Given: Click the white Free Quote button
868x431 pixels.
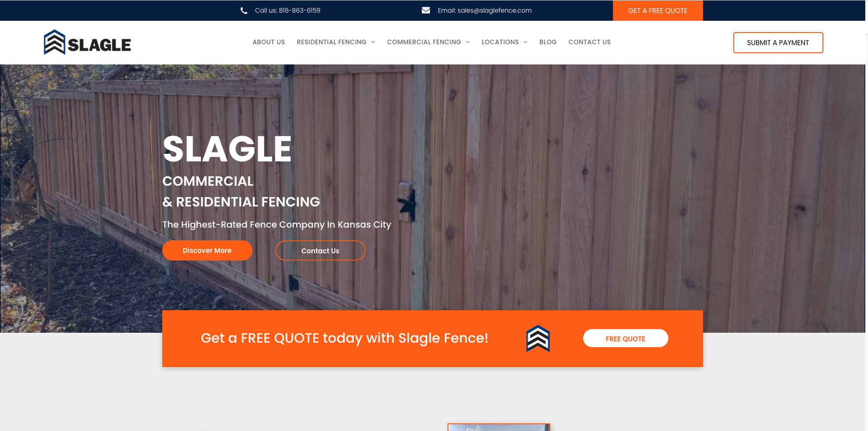Looking at the screenshot, I should pos(625,338).
